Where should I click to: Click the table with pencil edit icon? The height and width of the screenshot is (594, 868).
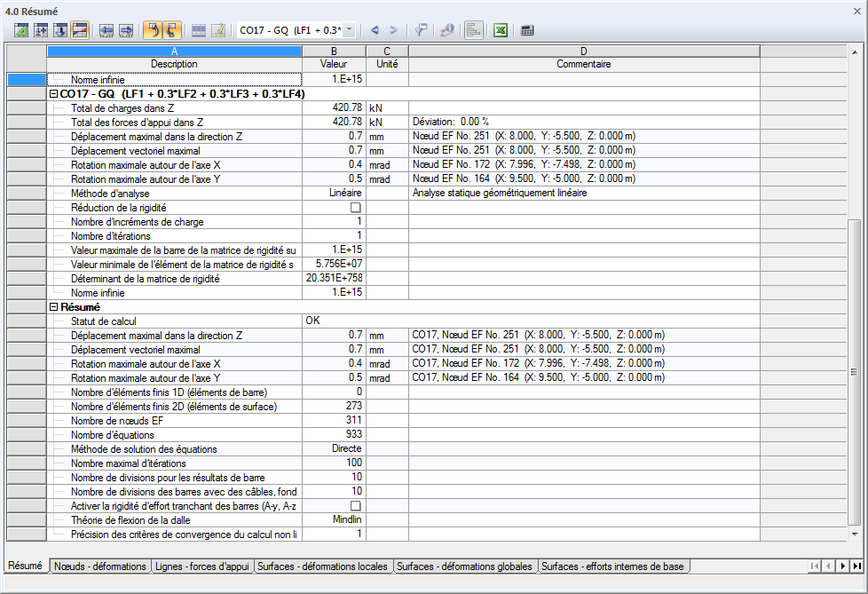tap(218, 30)
